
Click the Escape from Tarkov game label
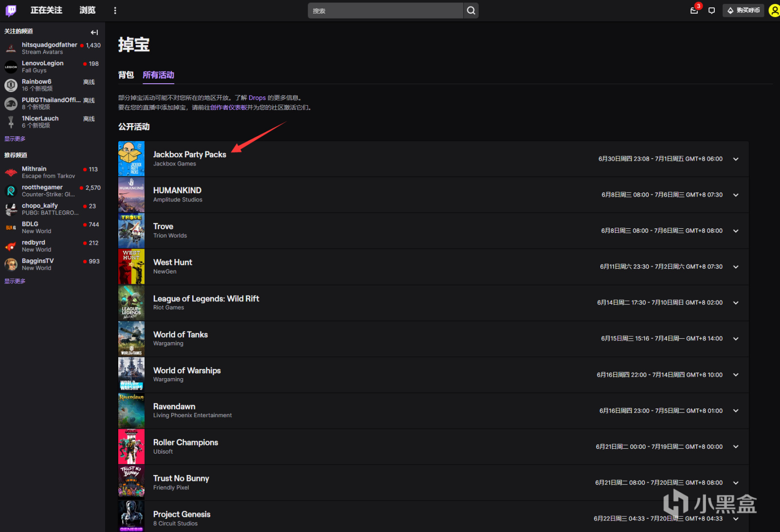click(49, 176)
